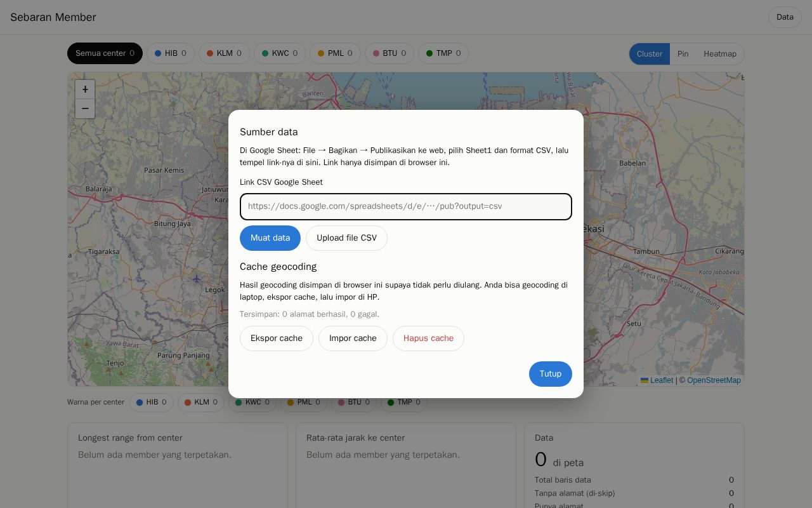Open the Data button in header

[785, 17]
